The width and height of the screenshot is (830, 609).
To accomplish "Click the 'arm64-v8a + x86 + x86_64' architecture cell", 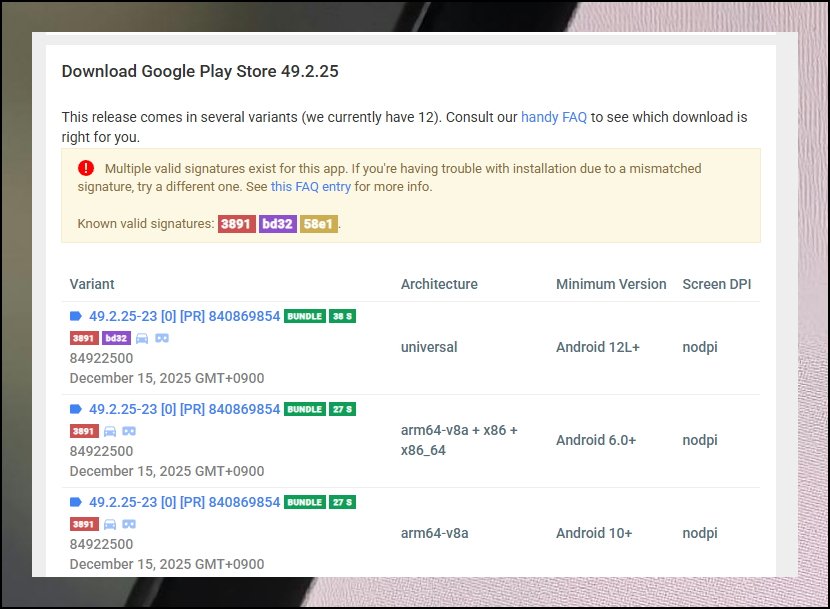I will coord(459,440).
